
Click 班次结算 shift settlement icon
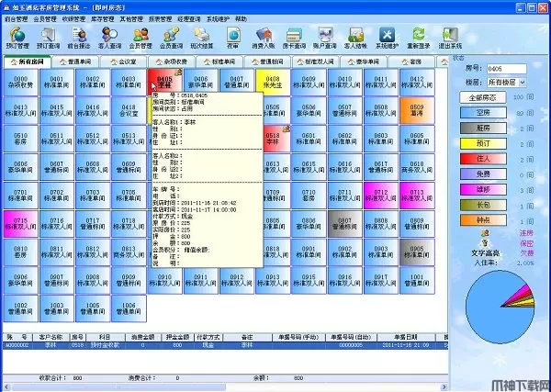pyautogui.click(x=202, y=38)
